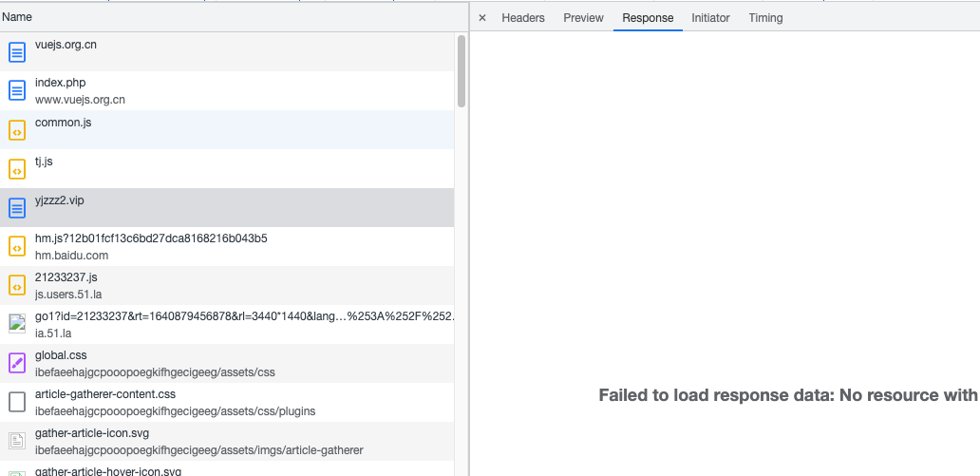Select the Response tab

coord(648,18)
